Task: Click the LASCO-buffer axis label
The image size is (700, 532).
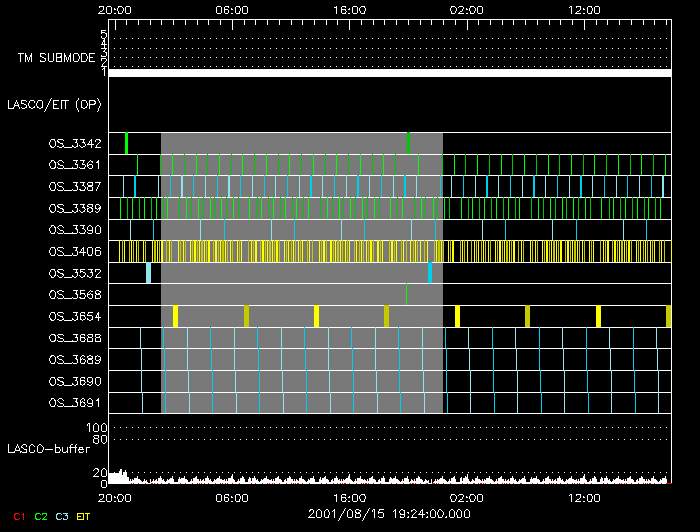Action: tap(47, 449)
